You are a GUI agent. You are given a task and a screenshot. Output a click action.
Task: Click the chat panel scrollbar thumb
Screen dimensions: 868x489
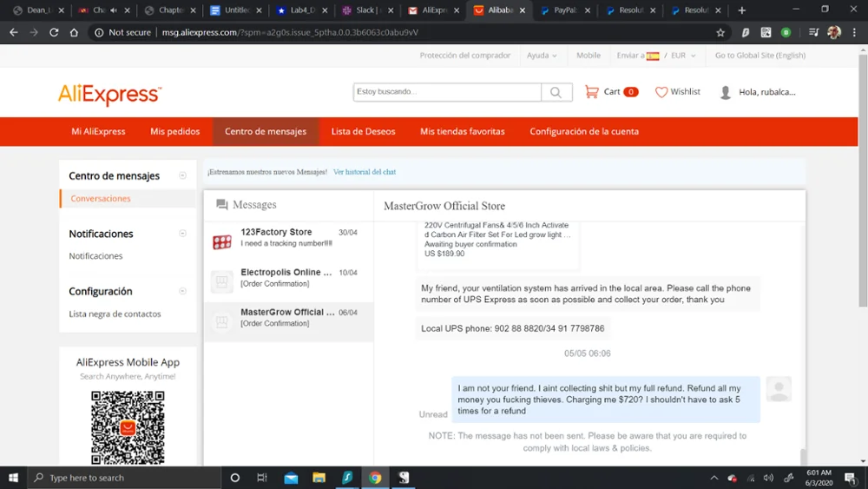click(x=803, y=456)
